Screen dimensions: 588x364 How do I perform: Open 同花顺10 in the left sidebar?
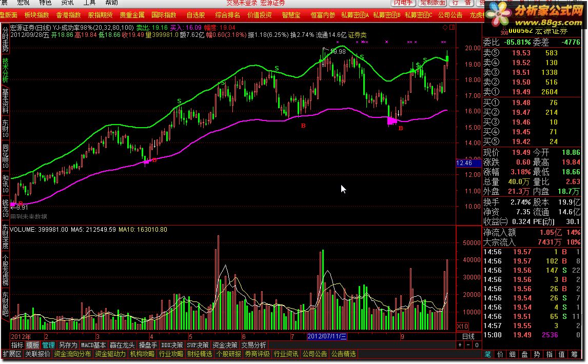tap(5, 156)
